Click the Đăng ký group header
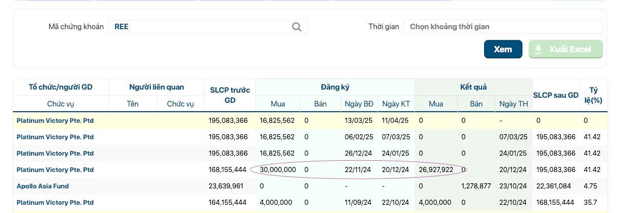 click(x=335, y=87)
